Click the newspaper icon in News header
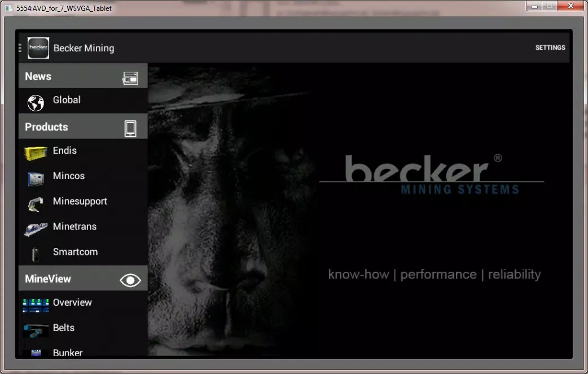588x374 pixels. tap(130, 79)
